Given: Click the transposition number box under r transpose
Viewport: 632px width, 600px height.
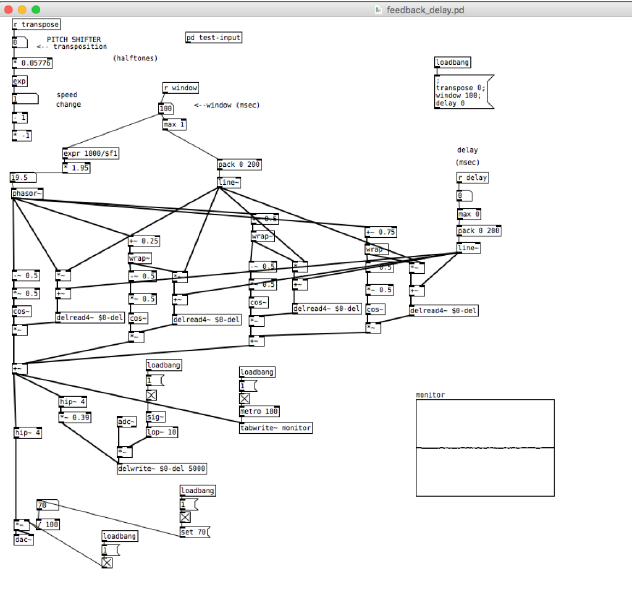Looking at the screenshot, I should point(20,42).
